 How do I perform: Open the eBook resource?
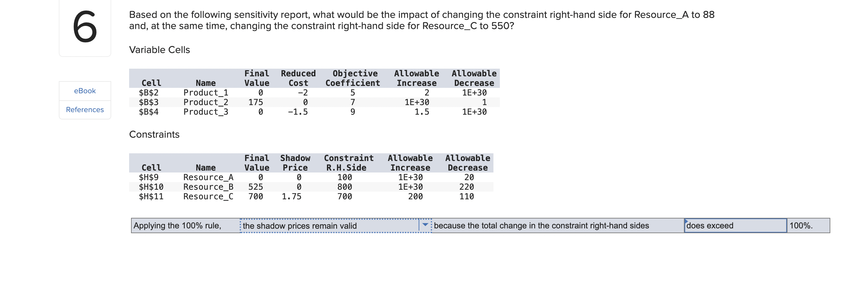click(x=85, y=90)
